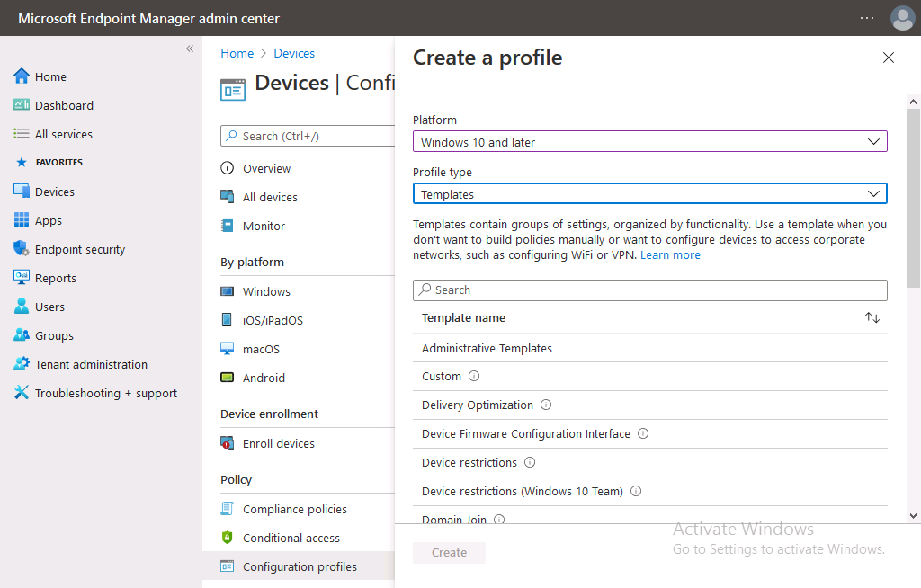Open the user account avatar

[902, 18]
